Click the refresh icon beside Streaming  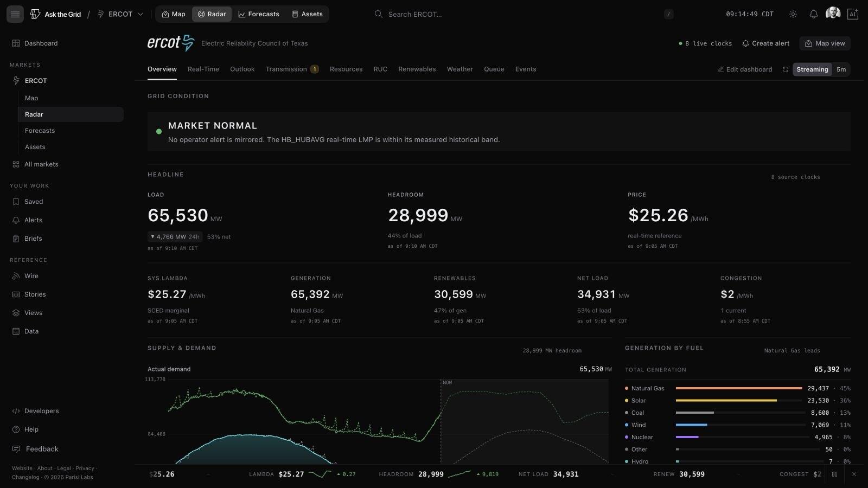point(785,69)
